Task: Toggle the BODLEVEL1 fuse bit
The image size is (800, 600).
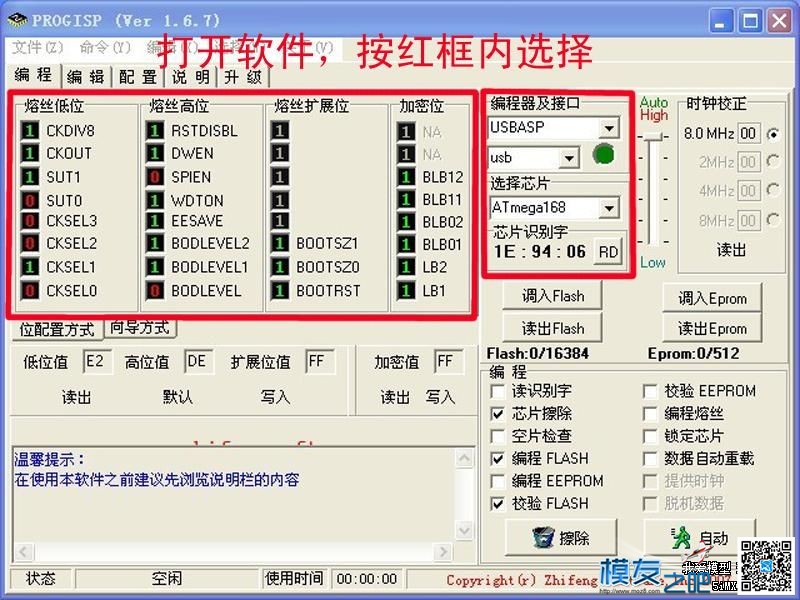Action: [155, 267]
